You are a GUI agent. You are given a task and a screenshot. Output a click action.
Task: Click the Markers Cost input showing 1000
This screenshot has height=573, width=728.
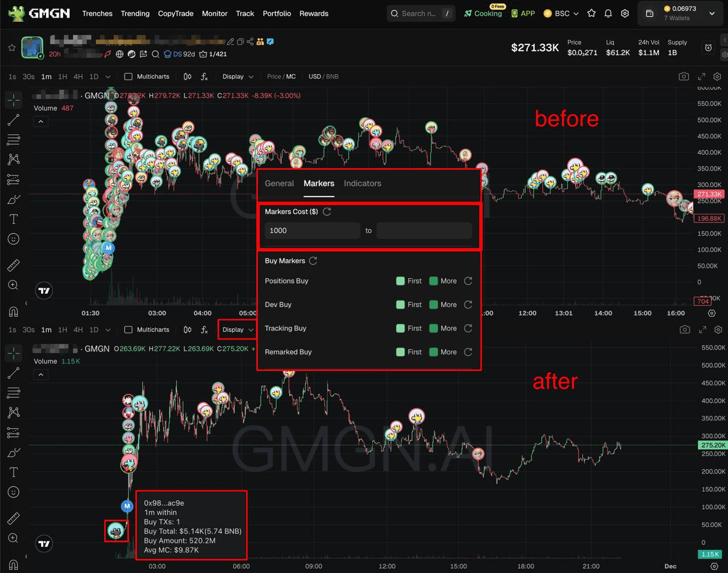312,231
